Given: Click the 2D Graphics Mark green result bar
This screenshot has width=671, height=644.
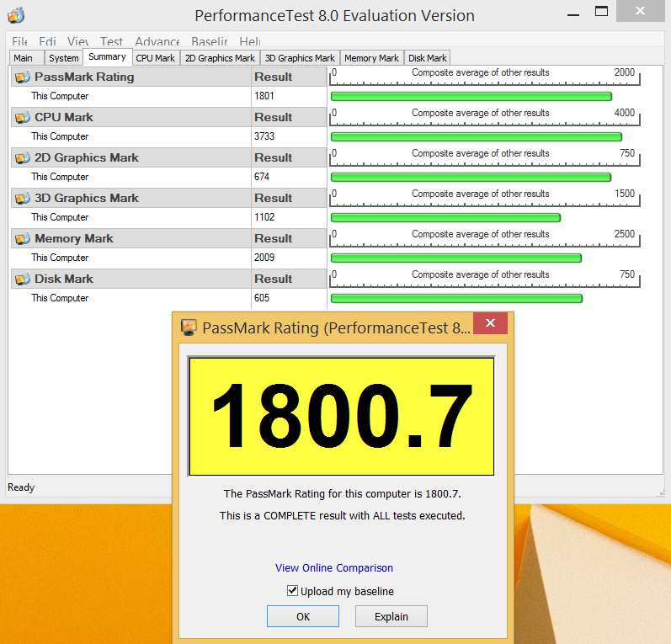Looking at the screenshot, I should click(x=471, y=177).
